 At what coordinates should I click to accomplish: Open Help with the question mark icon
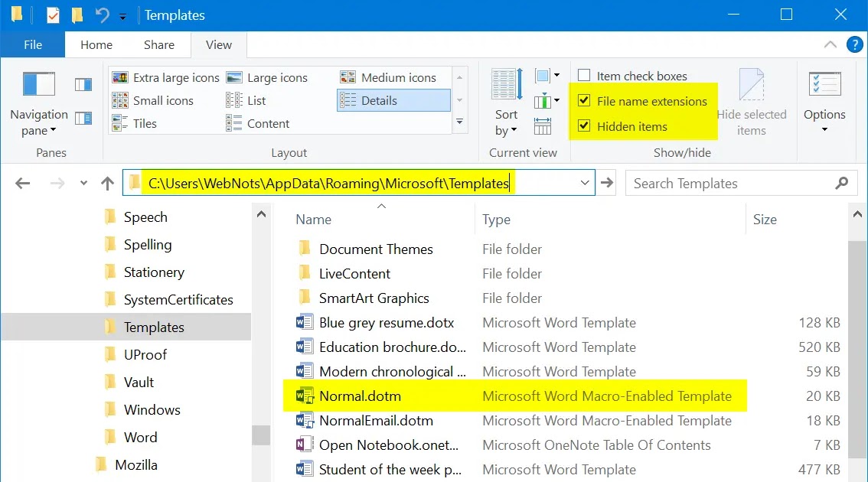(855, 44)
